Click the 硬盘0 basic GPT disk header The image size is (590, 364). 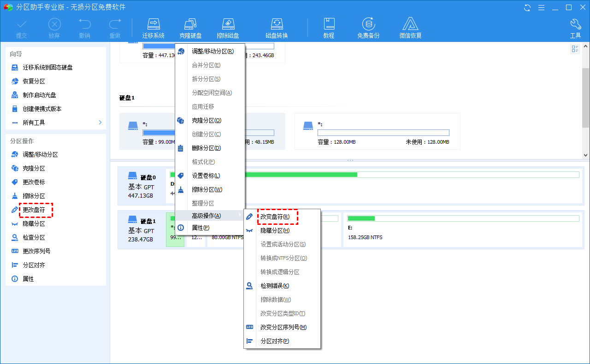pos(142,186)
